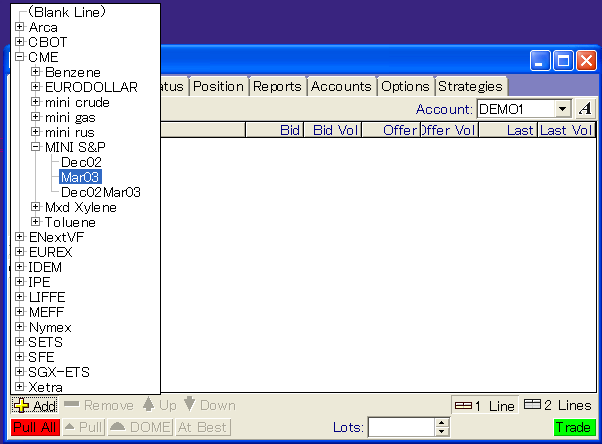Expand the Xetra exchange node
602x444 pixels.
coord(20,387)
